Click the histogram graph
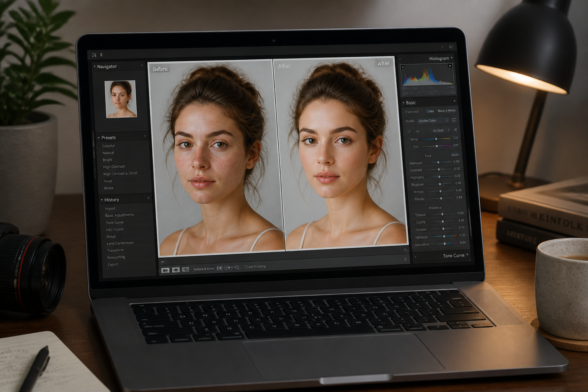Viewport: 588px width, 392px height. [x=427, y=75]
